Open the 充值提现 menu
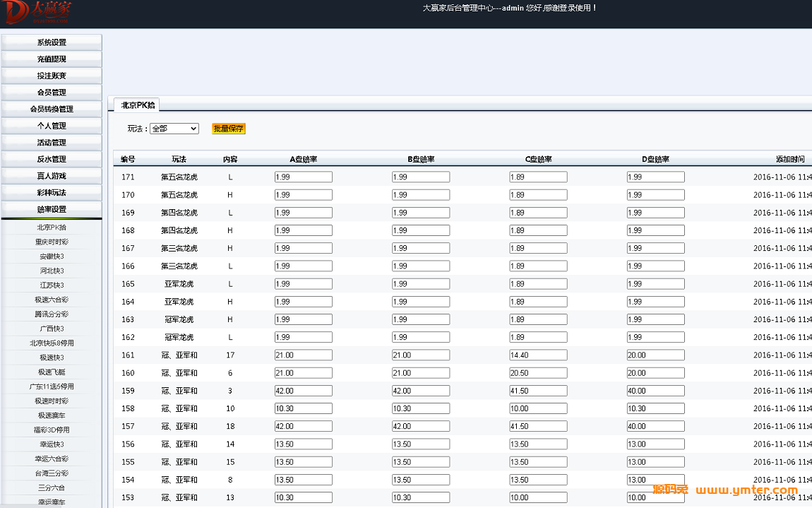 coord(52,59)
